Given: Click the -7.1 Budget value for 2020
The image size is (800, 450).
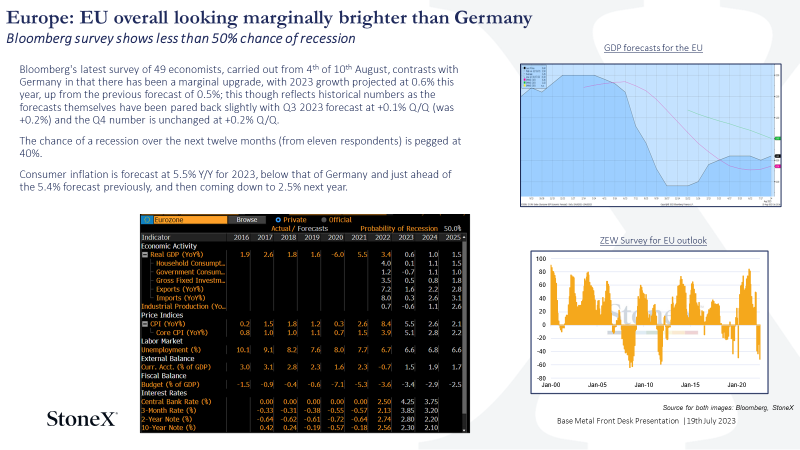Looking at the screenshot, I should point(337,385).
